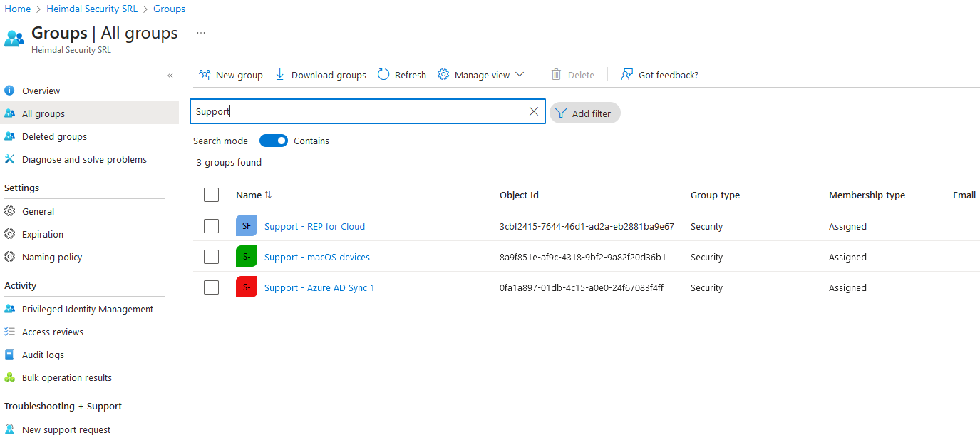The image size is (980, 443).
Task: Open the Support - macOS devices group
Action: [317, 257]
